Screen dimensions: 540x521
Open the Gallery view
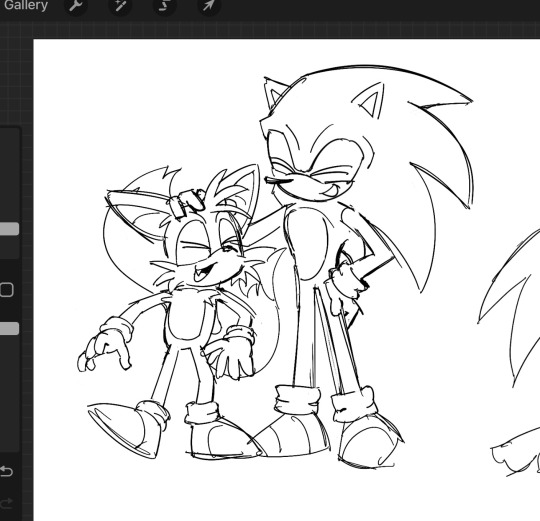click(x=25, y=5)
